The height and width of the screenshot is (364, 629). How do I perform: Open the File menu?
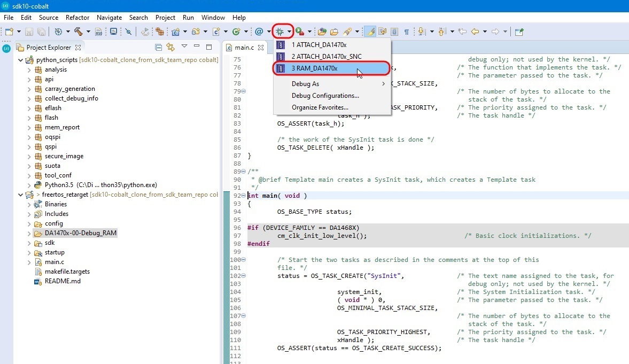9,18
